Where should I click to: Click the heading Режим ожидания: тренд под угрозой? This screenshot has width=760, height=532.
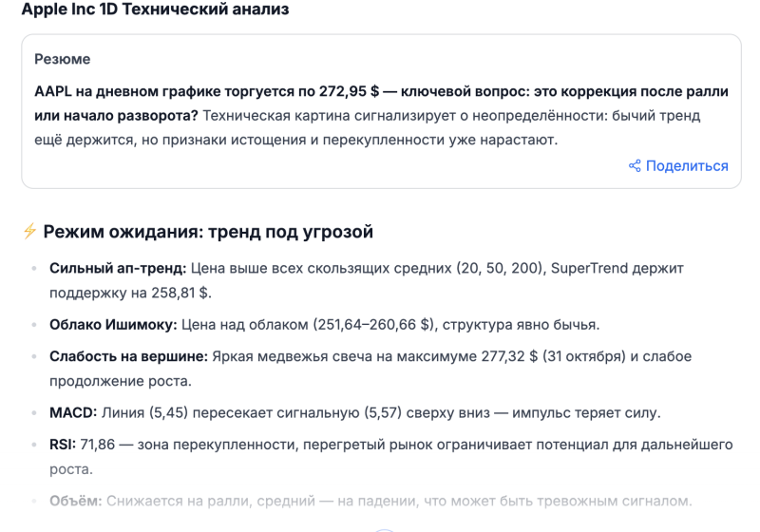pos(208,232)
